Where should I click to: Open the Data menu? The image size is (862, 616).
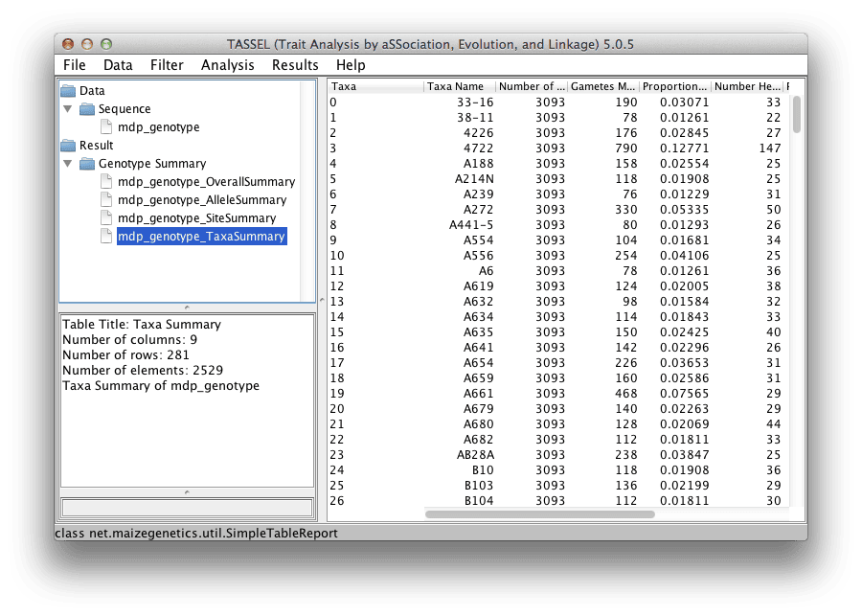118,65
